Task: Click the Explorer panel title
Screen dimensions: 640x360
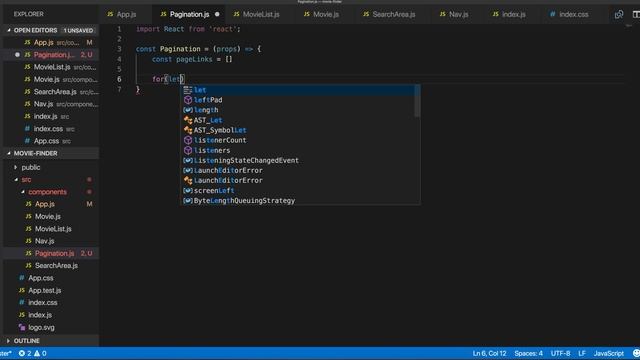Action: pyautogui.click(x=29, y=14)
